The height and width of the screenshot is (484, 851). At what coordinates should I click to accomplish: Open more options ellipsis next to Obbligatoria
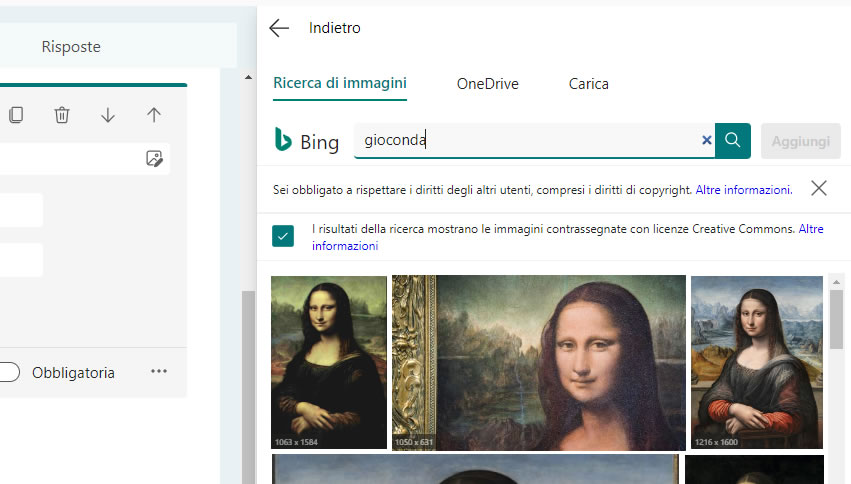[x=159, y=371]
